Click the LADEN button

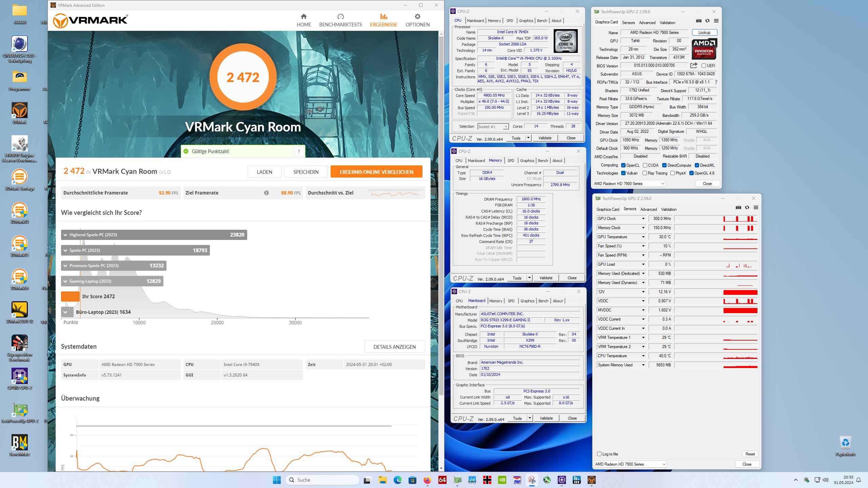[x=264, y=172]
